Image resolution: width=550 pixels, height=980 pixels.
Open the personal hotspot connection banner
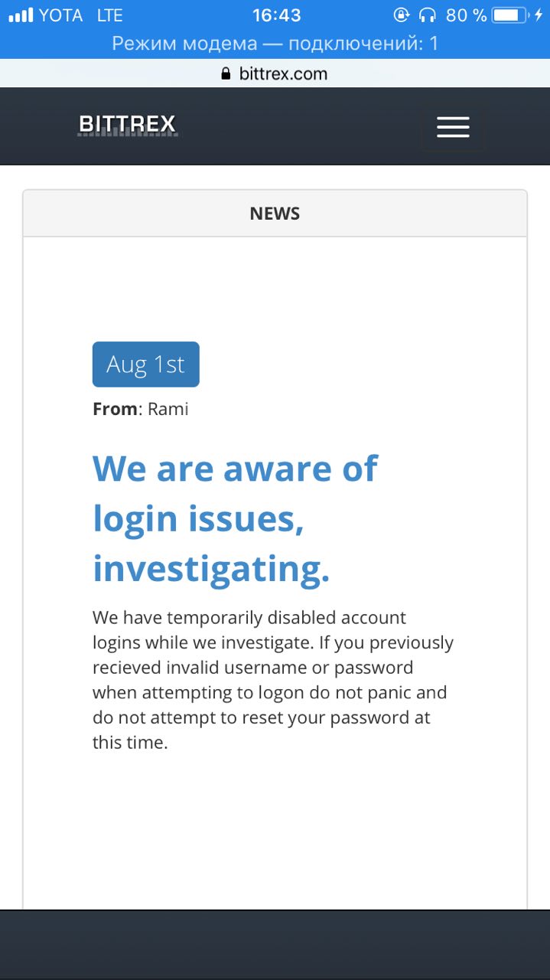(x=275, y=43)
